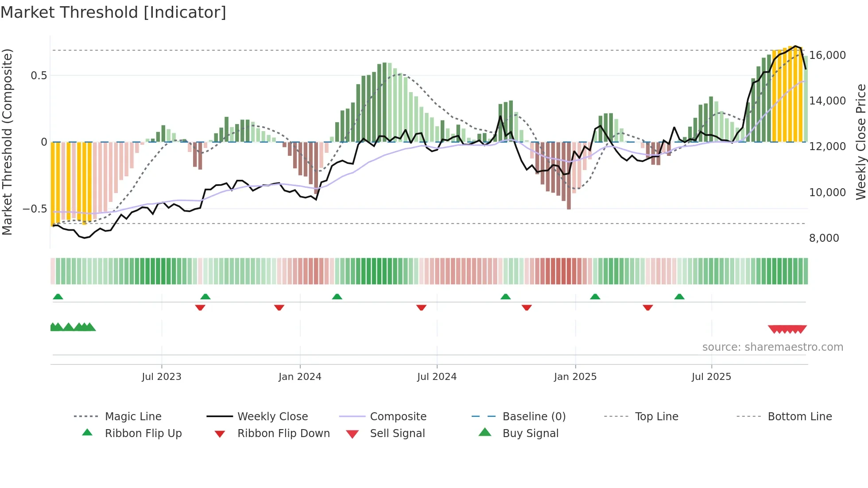Toggle Top Line legend entry

tap(656, 416)
